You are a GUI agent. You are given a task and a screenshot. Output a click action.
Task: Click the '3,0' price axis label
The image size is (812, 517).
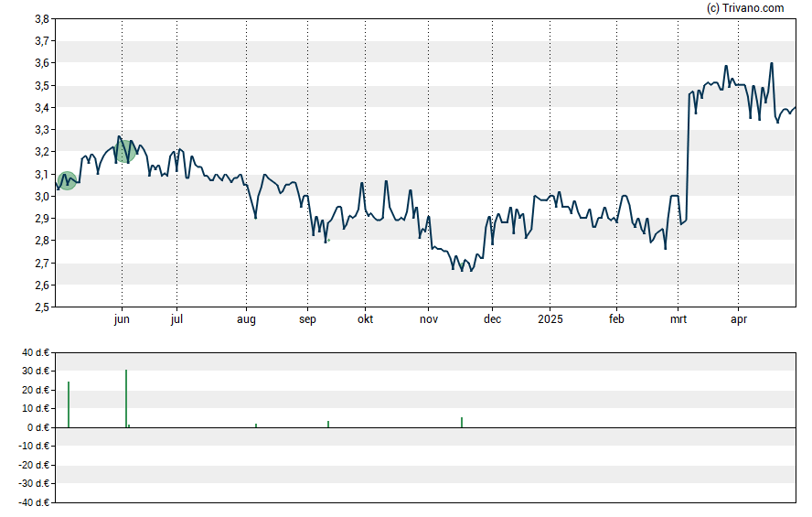(42, 197)
